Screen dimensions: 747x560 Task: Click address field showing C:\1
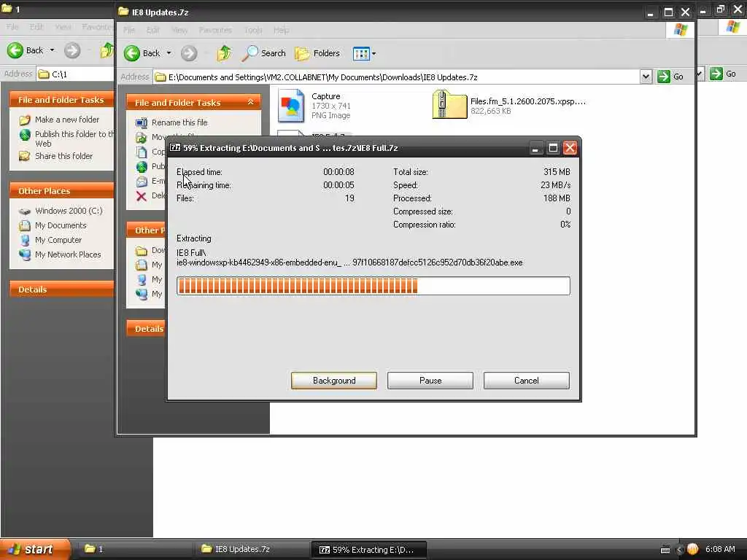(75, 74)
